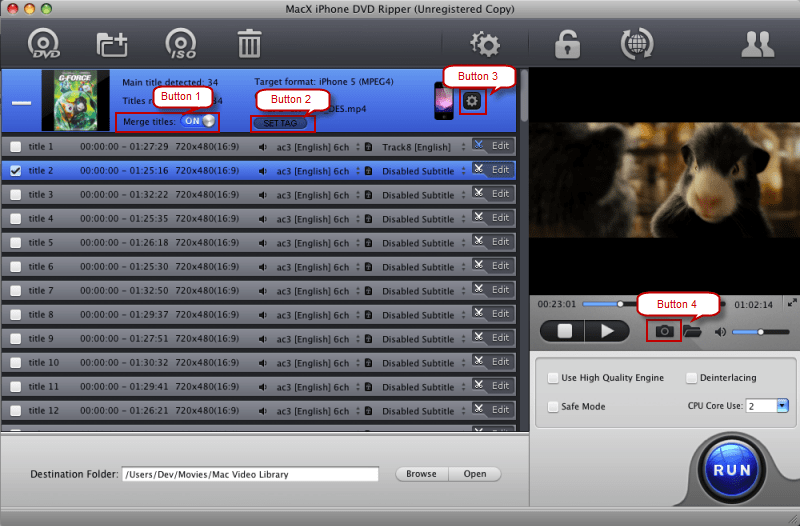Click the preview volume slider
The height and width of the screenshot is (526, 800).
[761, 332]
